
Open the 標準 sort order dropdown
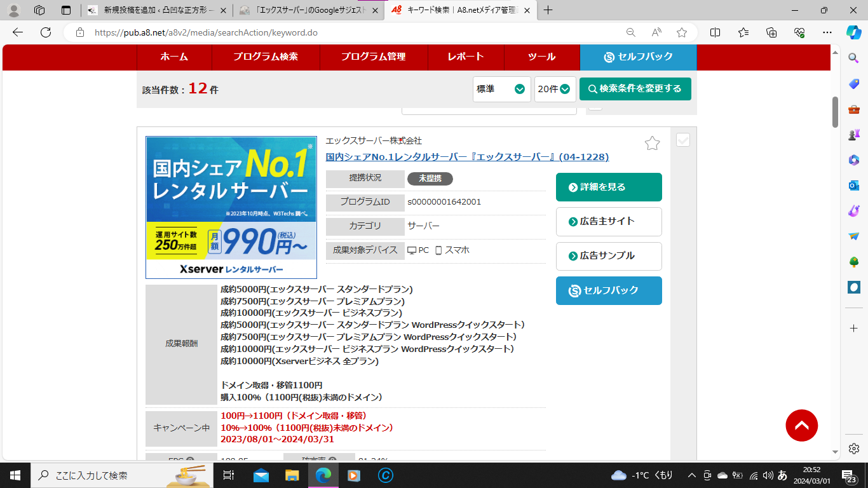point(502,89)
